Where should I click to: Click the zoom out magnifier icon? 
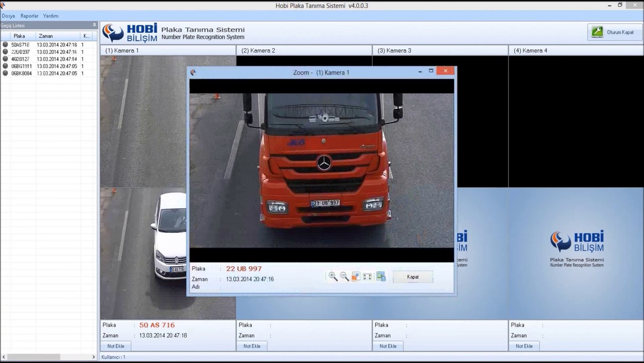344,276
